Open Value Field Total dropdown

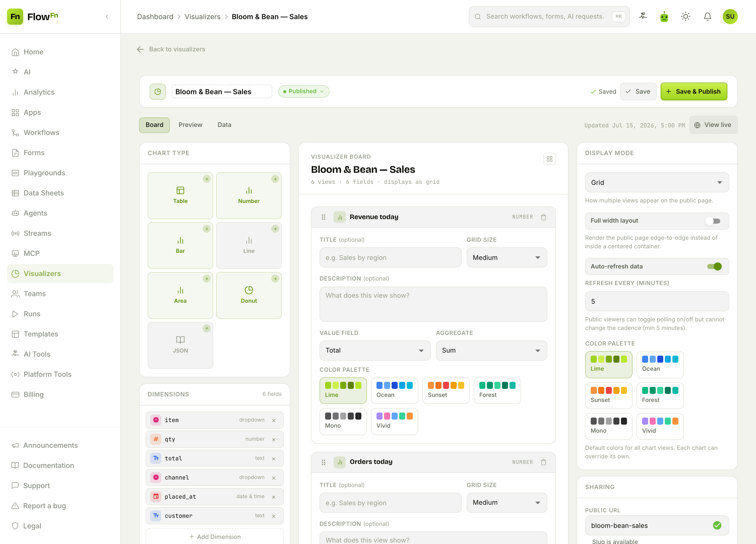[375, 351]
